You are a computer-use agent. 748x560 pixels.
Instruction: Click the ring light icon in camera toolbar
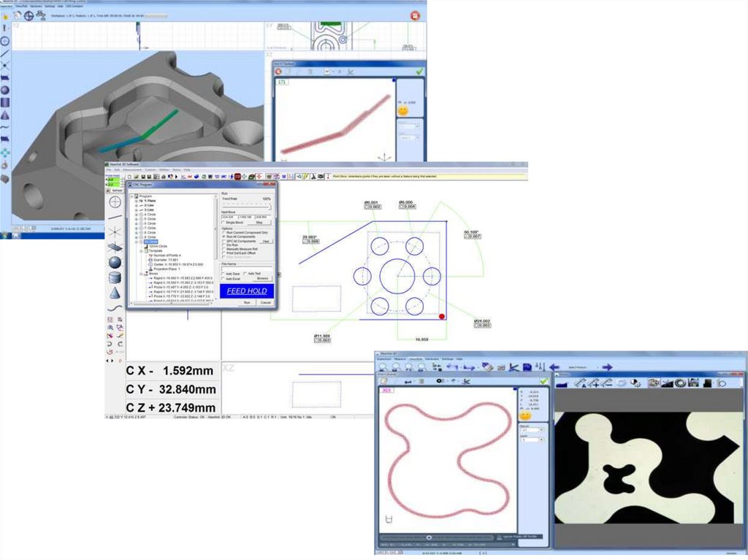[680, 383]
